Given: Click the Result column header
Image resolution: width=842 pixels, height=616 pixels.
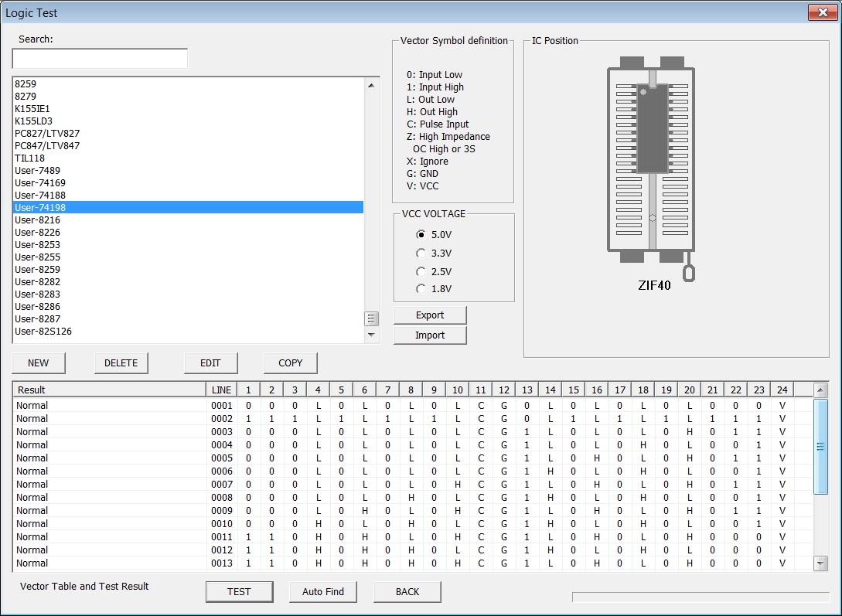Looking at the screenshot, I should (x=110, y=390).
